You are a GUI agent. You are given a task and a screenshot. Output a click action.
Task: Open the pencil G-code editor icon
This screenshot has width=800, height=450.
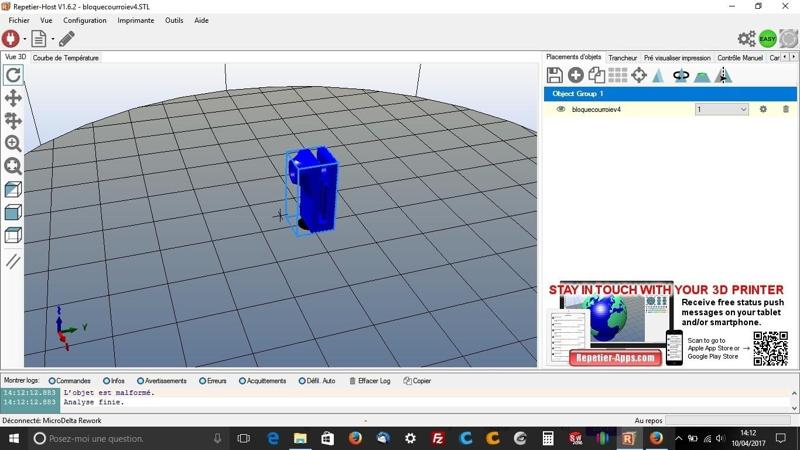(67, 39)
